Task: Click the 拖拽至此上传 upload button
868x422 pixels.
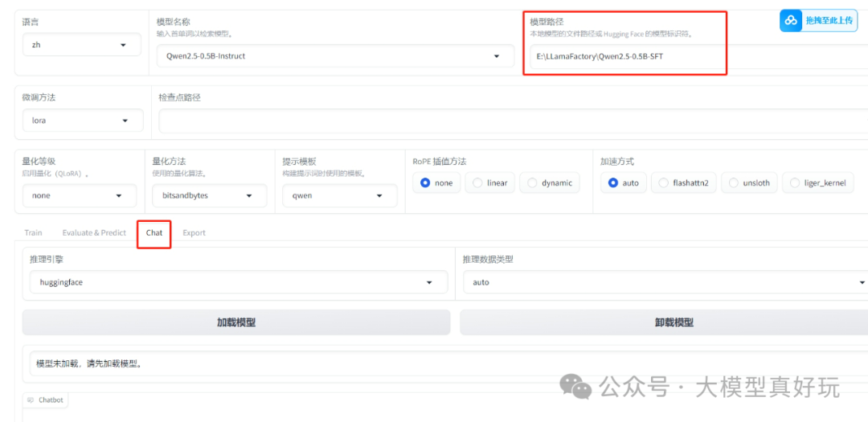Action: [818, 20]
